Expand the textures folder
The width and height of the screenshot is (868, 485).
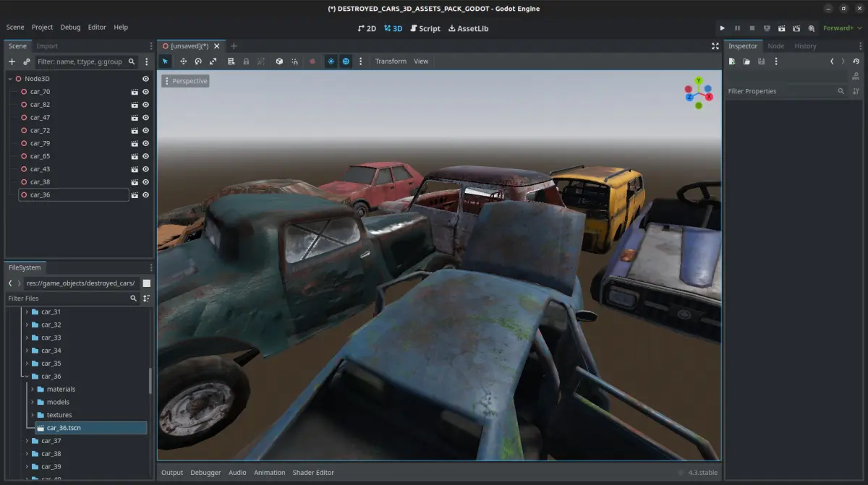click(x=33, y=415)
